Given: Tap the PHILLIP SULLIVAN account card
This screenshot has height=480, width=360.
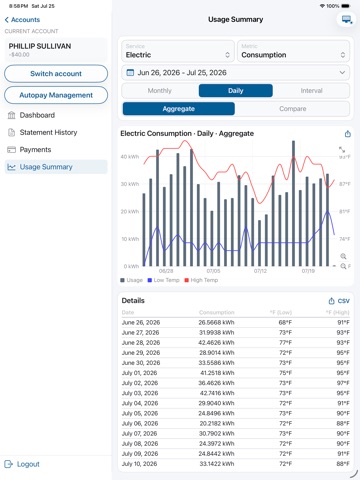Looking at the screenshot, I should 56,50.
